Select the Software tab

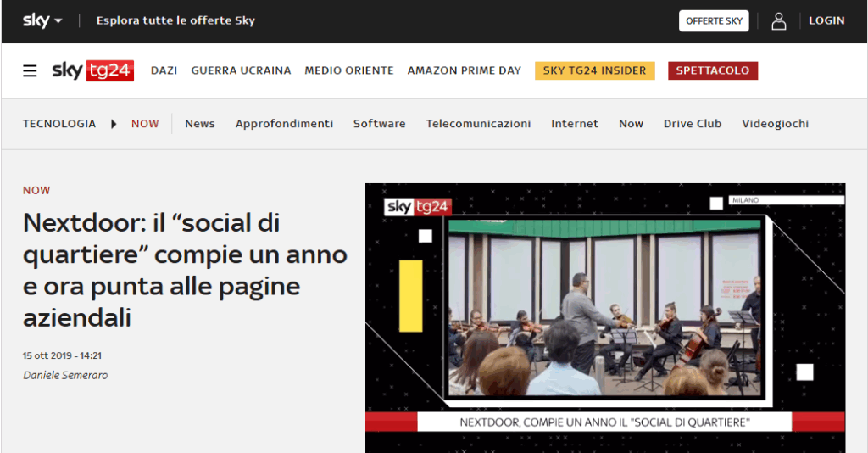click(379, 124)
